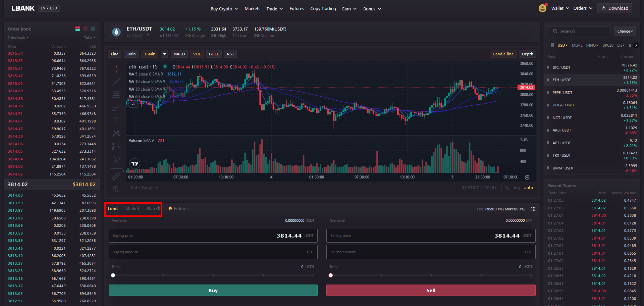Expand the Buy Crypto menu
This screenshot has width=644, height=306.
click(x=224, y=9)
